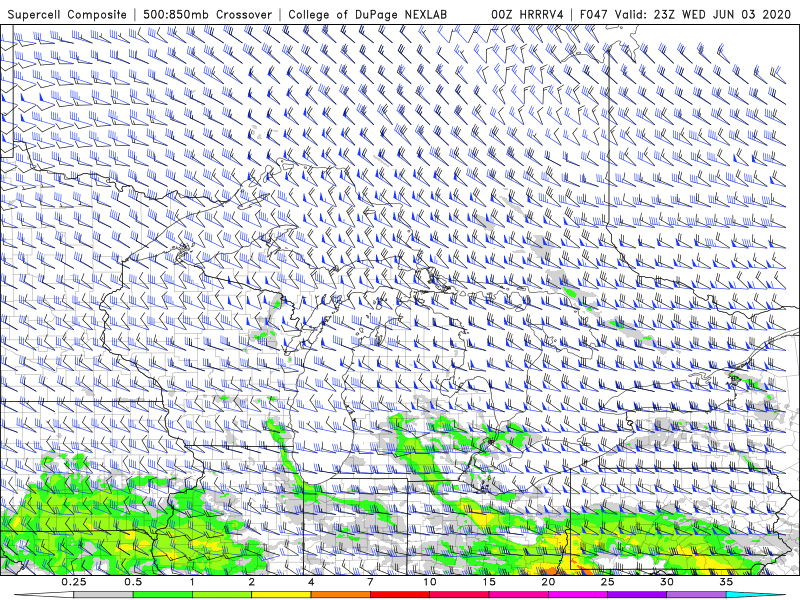Click the gray color bar segment
Image resolution: width=800 pixels, height=600 pixels.
[x=104, y=595]
